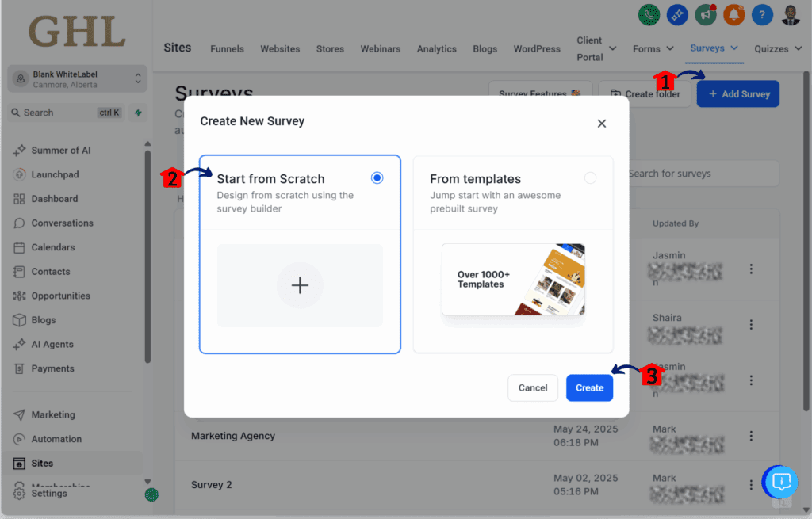Screen dimensions: 812x519
Task: Click sidebar scroll down arrow
Action: [x=147, y=482]
